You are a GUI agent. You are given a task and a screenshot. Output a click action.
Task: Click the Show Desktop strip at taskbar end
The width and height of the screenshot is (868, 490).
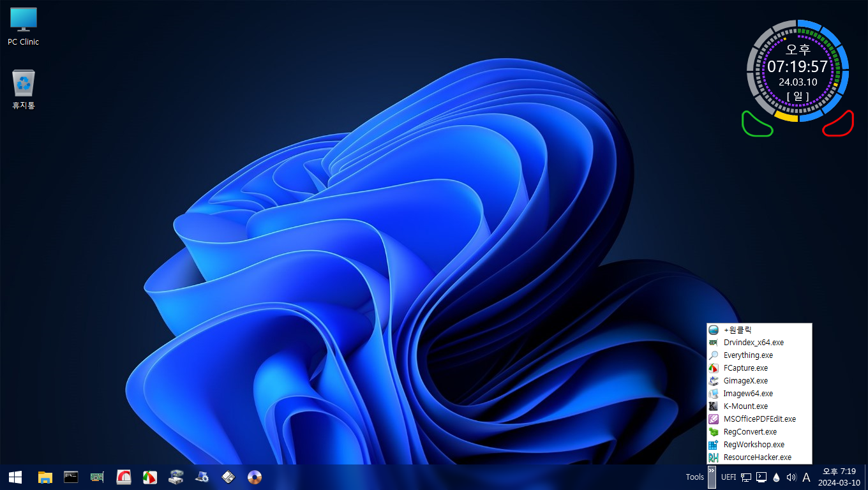click(866, 477)
